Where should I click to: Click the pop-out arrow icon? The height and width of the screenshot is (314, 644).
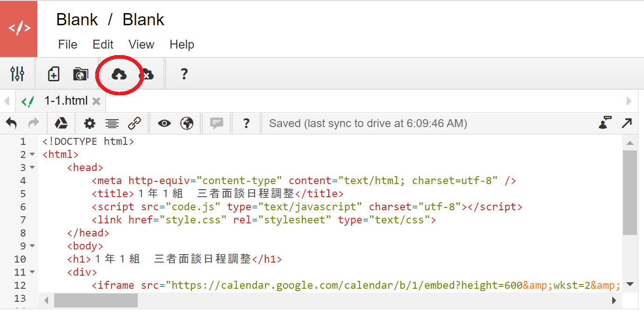[x=627, y=123]
